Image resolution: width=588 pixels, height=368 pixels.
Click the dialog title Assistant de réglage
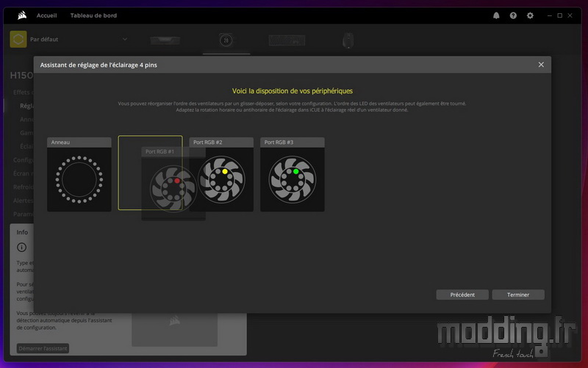click(x=98, y=65)
